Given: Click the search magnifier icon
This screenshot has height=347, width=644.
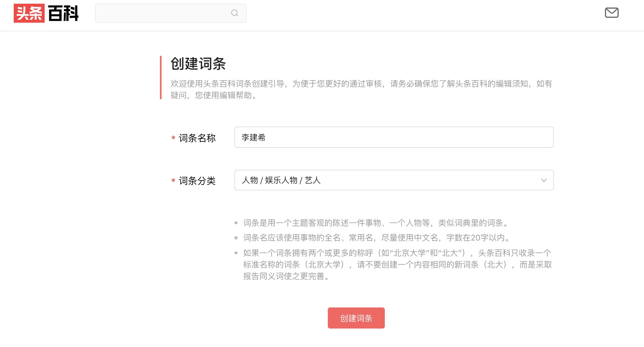Looking at the screenshot, I should pos(235,13).
